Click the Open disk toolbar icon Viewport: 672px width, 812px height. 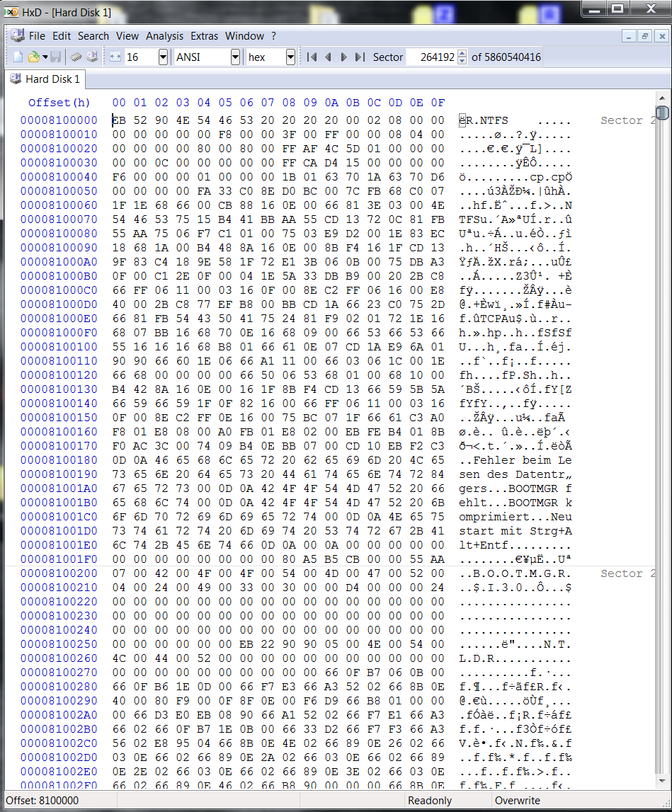pos(92,57)
